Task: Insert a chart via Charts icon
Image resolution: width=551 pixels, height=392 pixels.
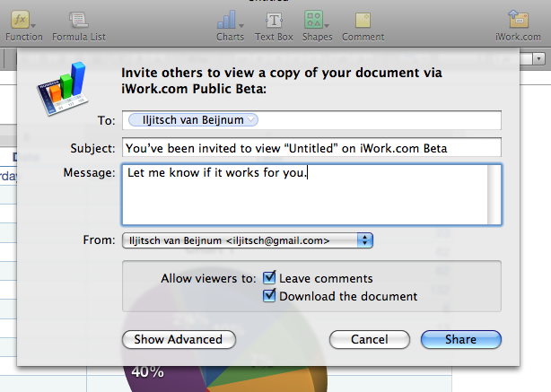Action: point(226,20)
